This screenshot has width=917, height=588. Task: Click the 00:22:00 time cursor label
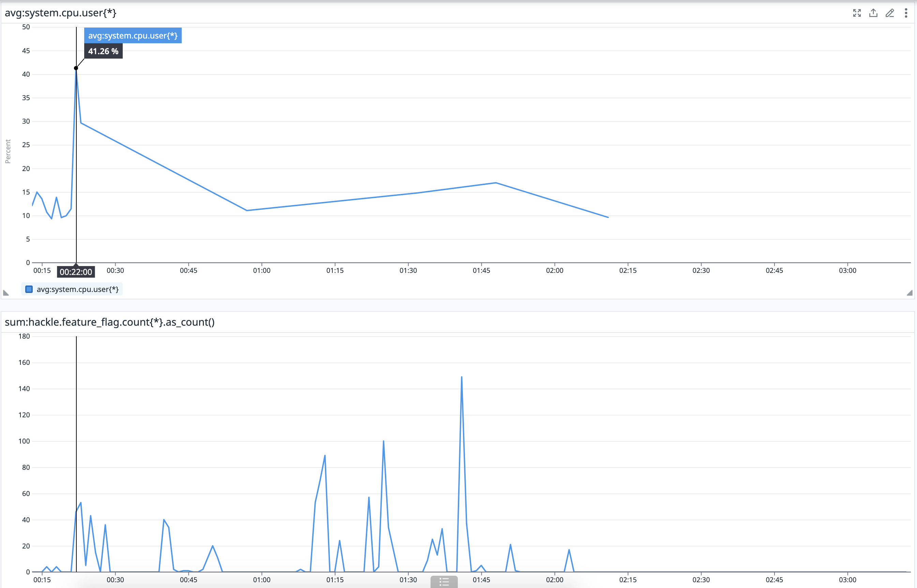tap(76, 272)
